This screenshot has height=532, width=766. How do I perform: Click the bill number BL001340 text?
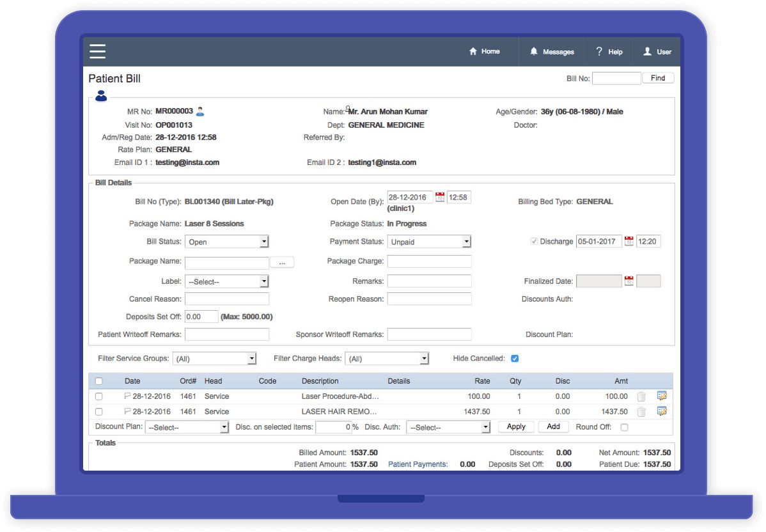[202, 202]
